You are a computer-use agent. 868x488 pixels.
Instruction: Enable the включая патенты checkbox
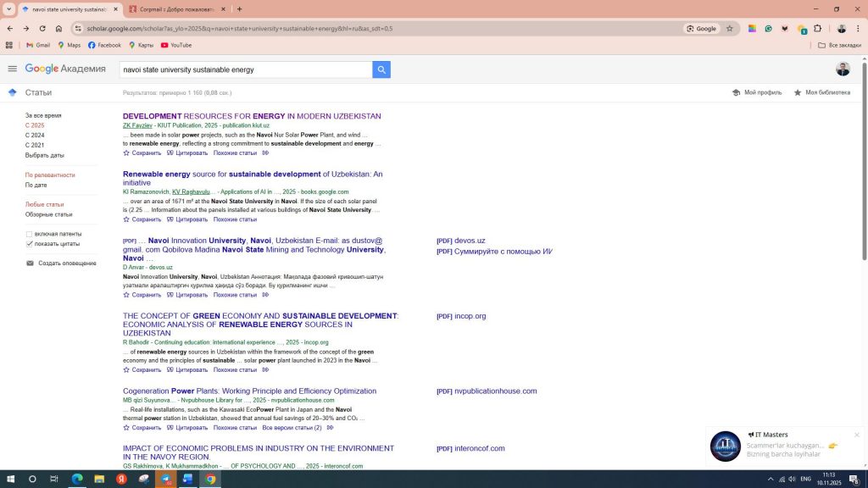30,234
